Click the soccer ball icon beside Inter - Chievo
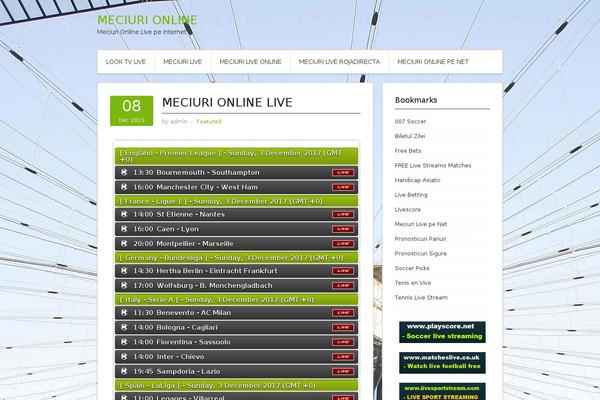 (124, 356)
